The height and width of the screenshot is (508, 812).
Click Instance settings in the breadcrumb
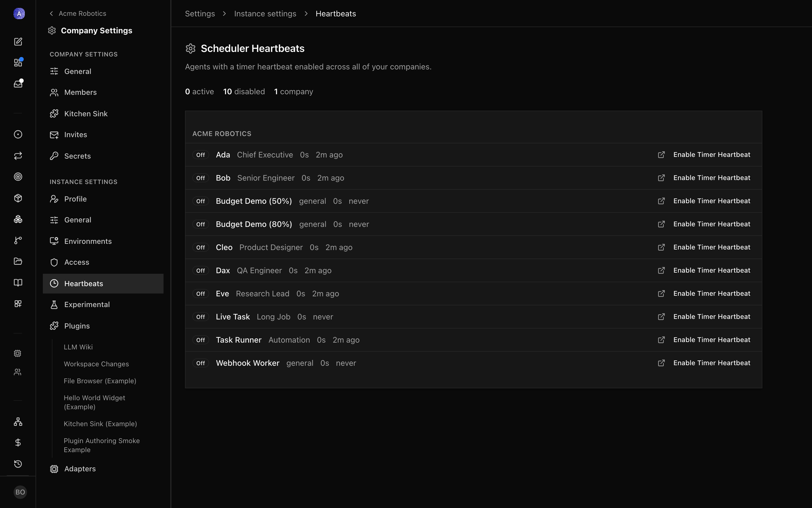265,14
